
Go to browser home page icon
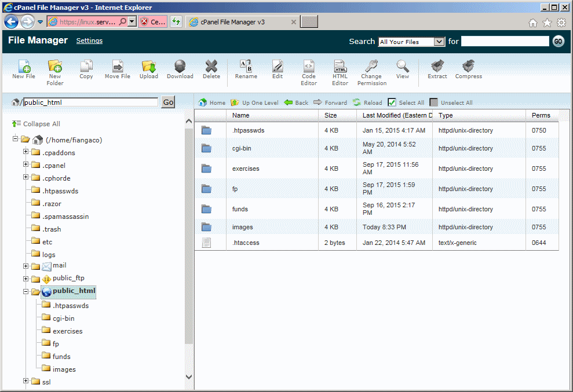[x=533, y=23]
